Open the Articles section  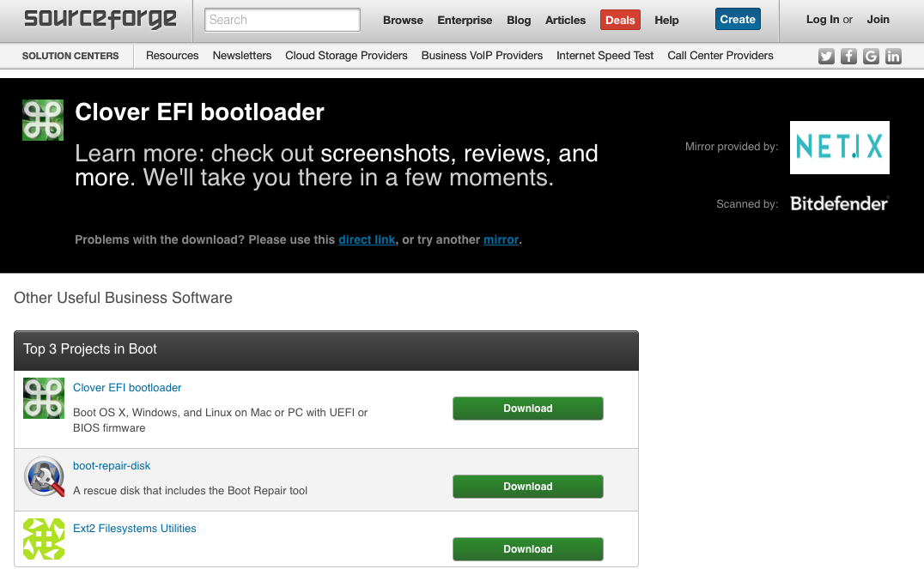[565, 20]
